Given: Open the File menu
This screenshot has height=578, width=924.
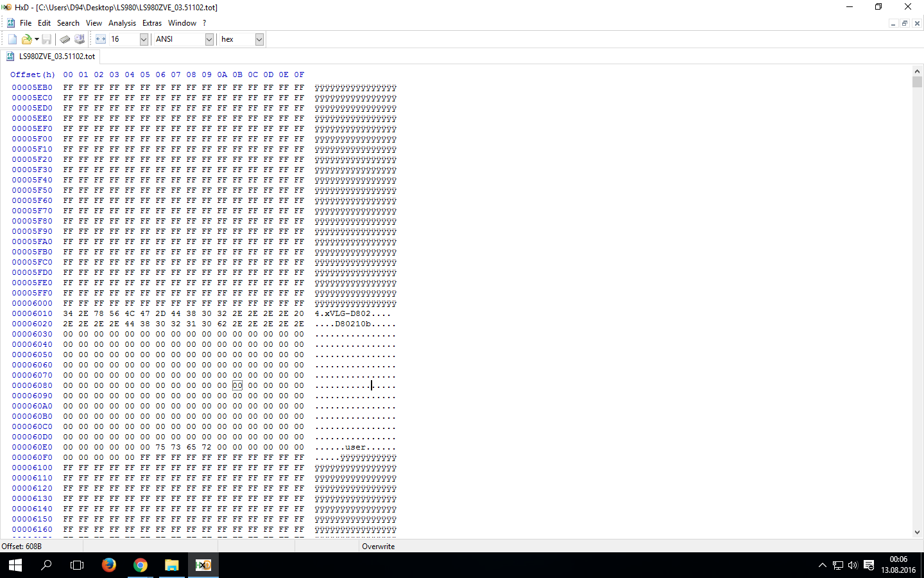Looking at the screenshot, I should pyautogui.click(x=26, y=23).
